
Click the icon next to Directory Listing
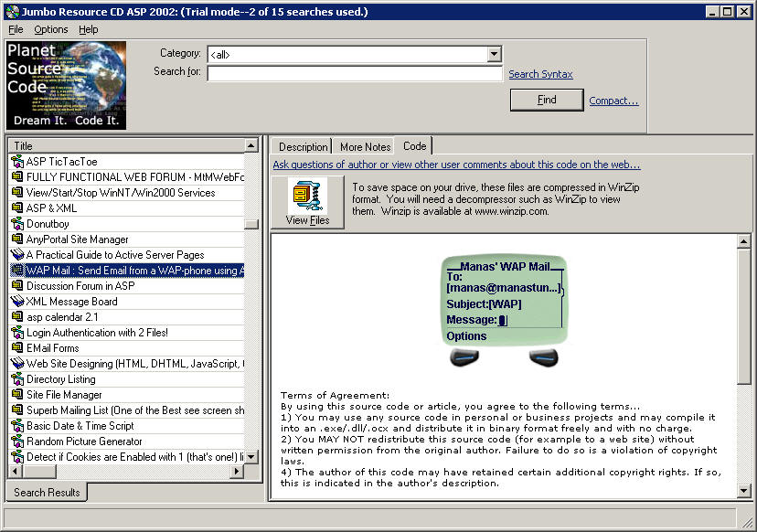[17, 379]
